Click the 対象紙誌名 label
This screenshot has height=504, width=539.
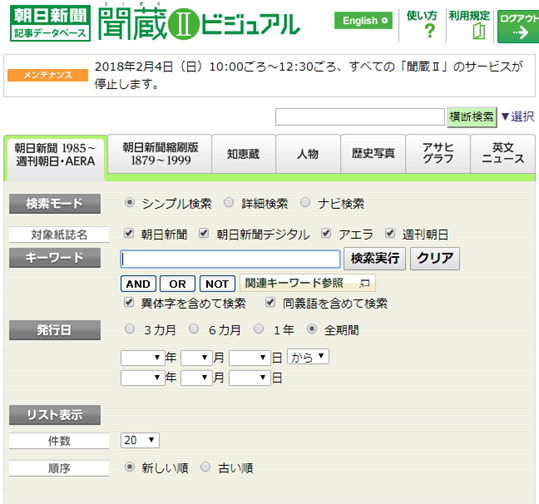pos(59,234)
